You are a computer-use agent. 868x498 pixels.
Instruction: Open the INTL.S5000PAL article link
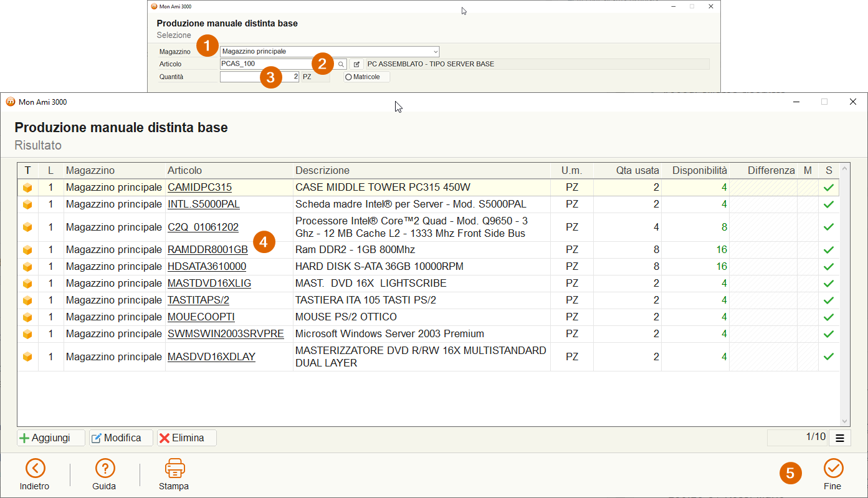pos(204,204)
